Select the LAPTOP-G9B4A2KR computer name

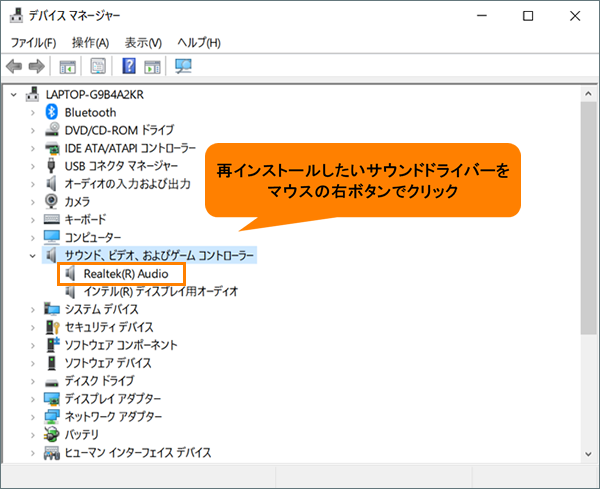tap(95, 95)
